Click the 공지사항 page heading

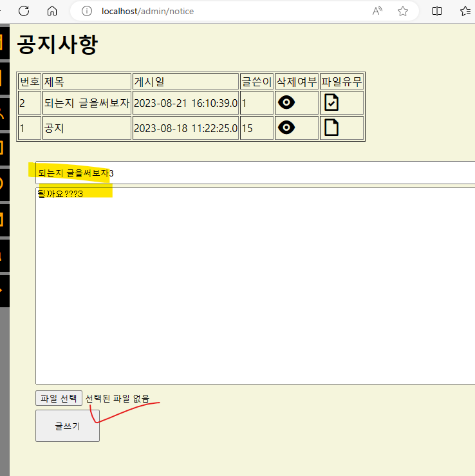click(57, 44)
